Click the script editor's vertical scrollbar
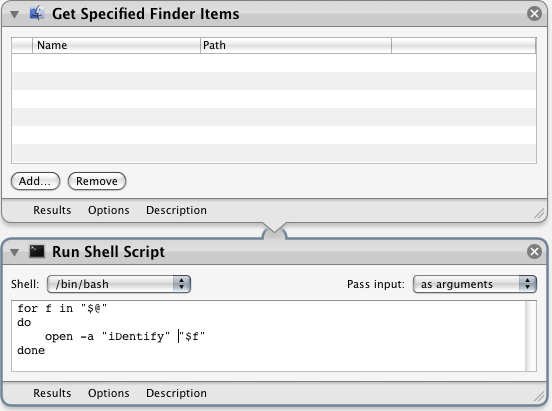This screenshot has width=552, height=411. point(531,336)
